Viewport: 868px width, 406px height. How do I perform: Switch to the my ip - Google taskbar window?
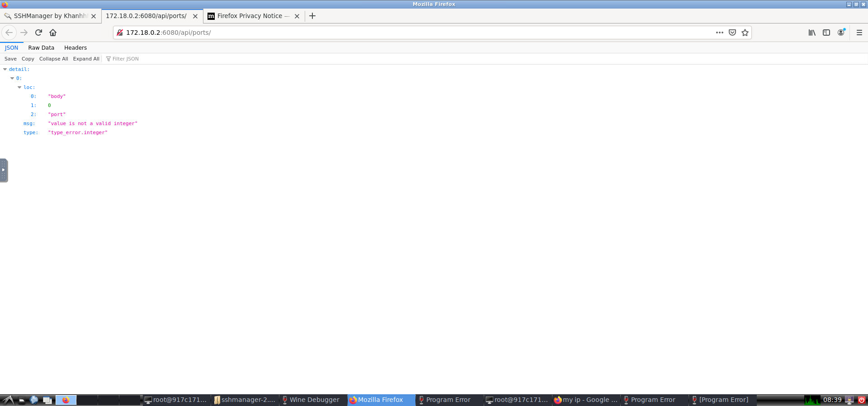(x=586, y=400)
